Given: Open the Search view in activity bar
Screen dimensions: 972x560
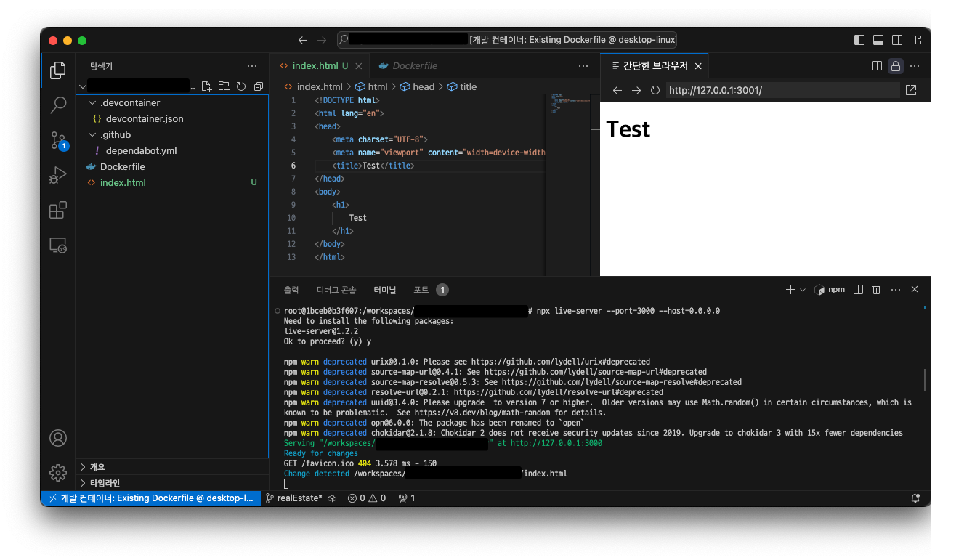Looking at the screenshot, I should (x=58, y=105).
